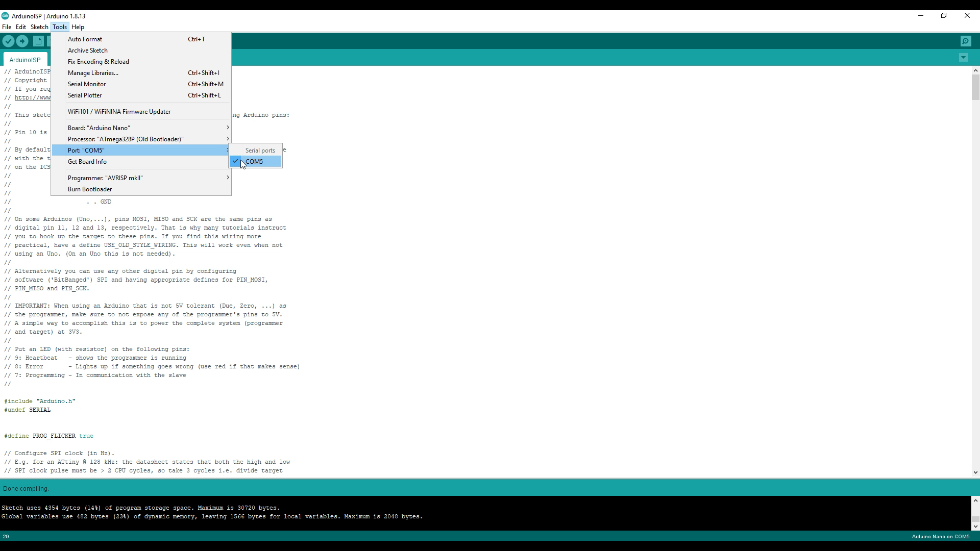980x551 pixels.
Task: Click console scrollbar down arrow
Action: [975, 527]
